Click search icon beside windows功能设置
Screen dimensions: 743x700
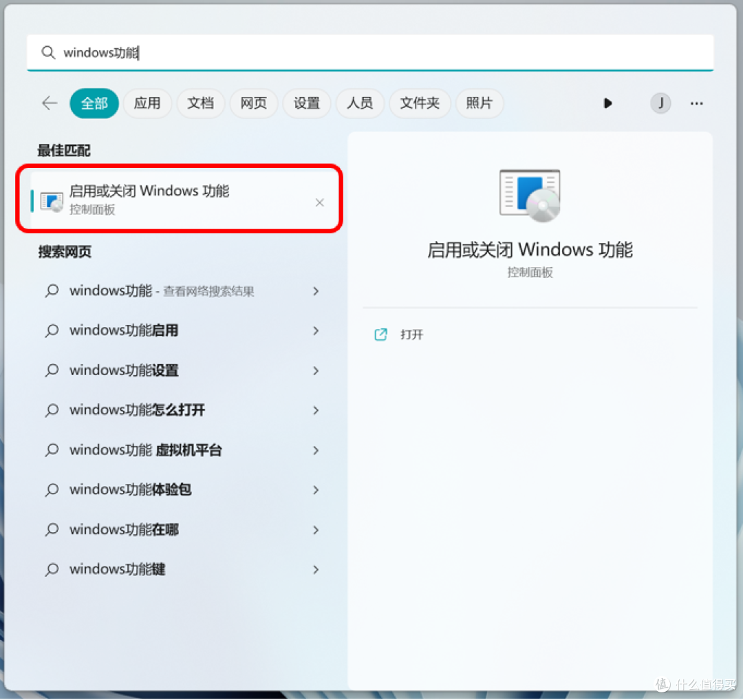[52, 370]
